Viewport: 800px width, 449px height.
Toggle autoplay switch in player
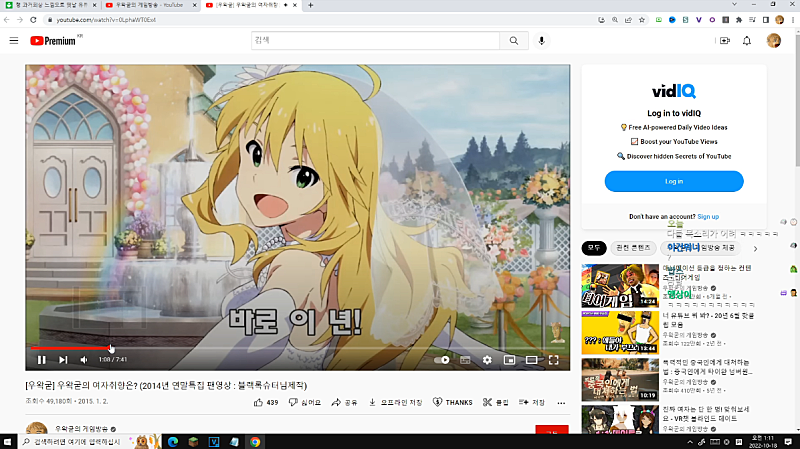click(x=442, y=360)
